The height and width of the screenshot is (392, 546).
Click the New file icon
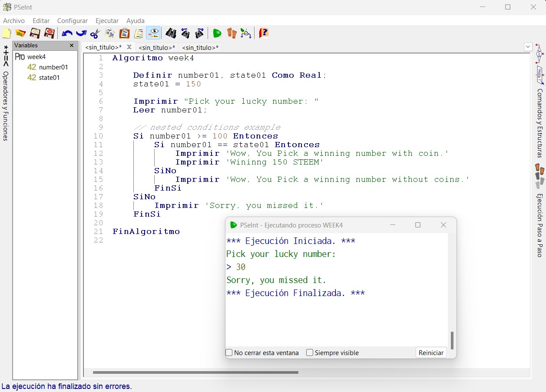(x=7, y=33)
